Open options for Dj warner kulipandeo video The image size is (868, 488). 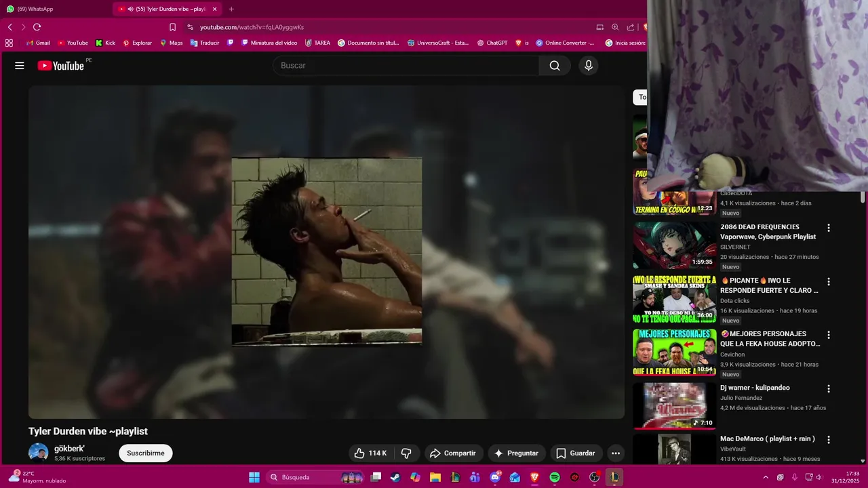tap(828, 388)
